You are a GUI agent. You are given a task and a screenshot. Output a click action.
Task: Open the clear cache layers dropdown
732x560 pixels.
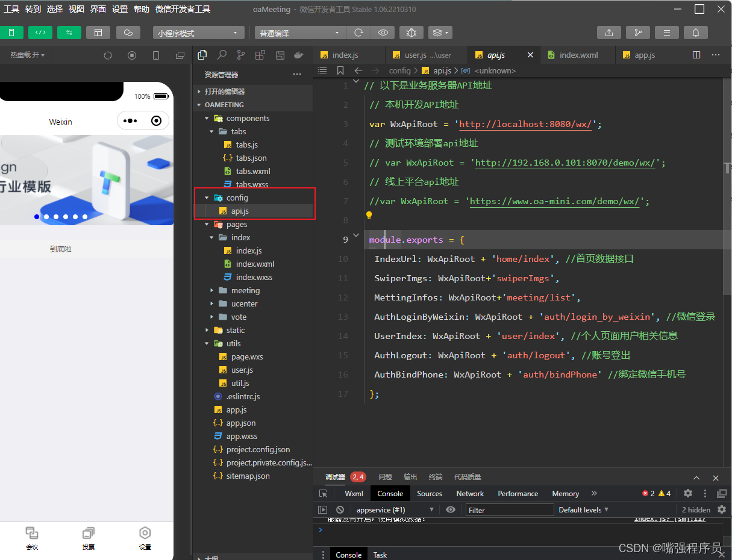point(440,33)
